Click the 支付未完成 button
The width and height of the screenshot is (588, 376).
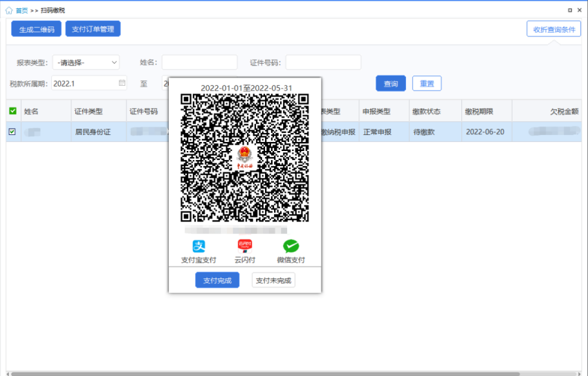[x=273, y=280]
